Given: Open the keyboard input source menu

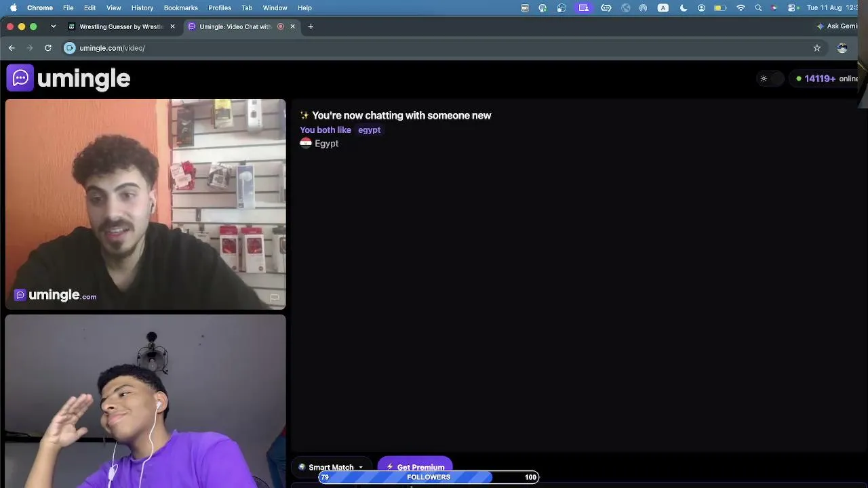Looking at the screenshot, I should coord(663,7).
